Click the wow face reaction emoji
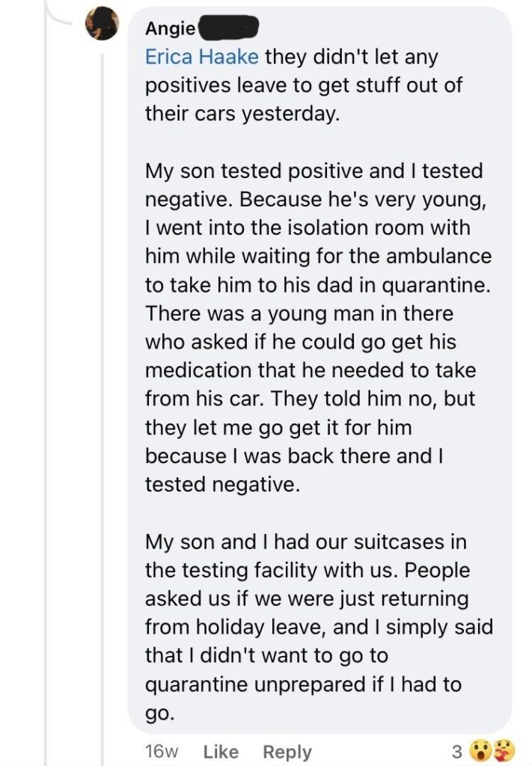This screenshot has width=532, height=766. pyautogui.click(x=480, y=751)
